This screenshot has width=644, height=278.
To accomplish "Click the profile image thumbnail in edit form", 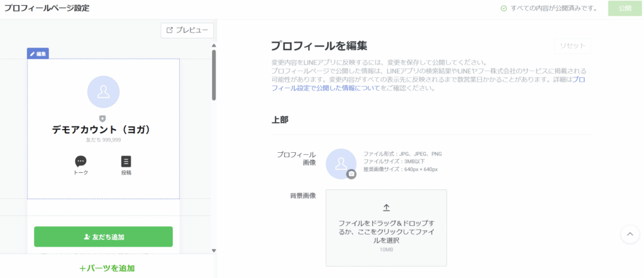I will (340, 163).
